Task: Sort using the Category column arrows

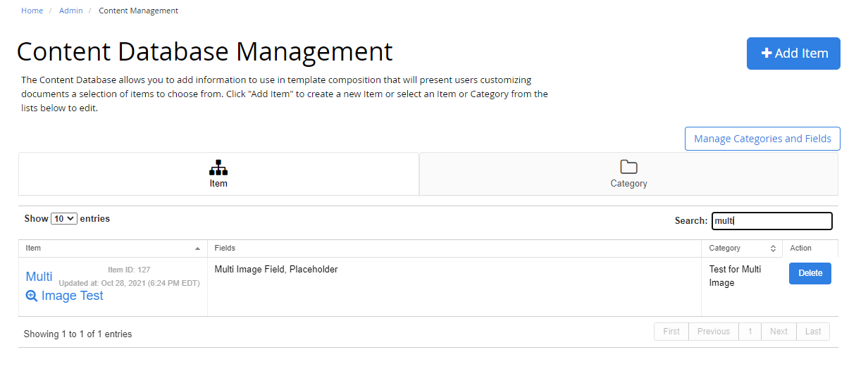Action: click(773, 249)
